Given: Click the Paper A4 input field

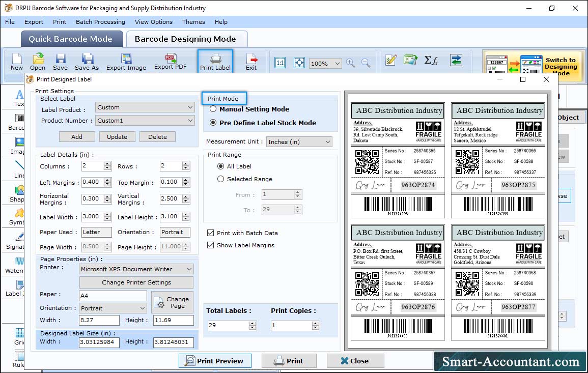Looking at the screenshot, I should [113, 296].
